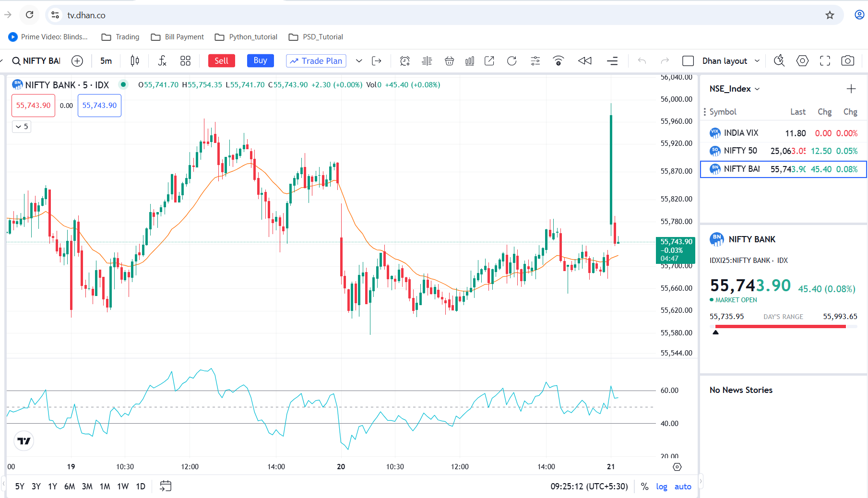The width and height of the screenshot is (868, 498).
Task: Open the chart sliders settings icon
Action: [x=535, y=61]
